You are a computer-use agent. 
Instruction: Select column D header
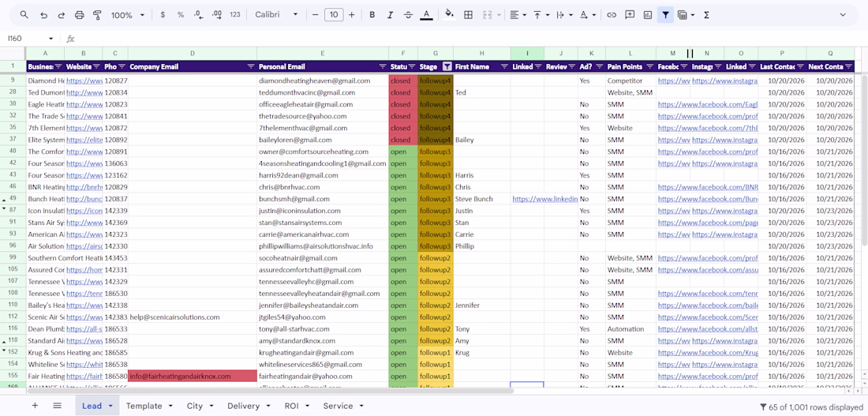pos(192,53)
